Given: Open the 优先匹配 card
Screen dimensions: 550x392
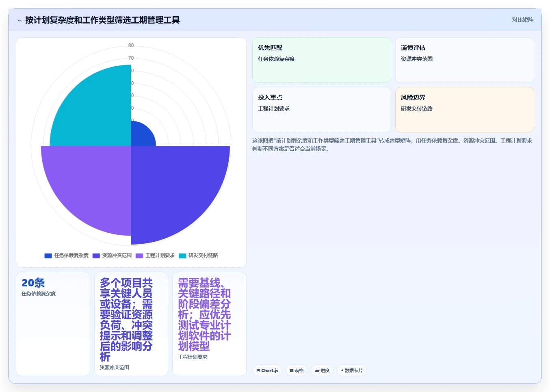Looking at the screenshot, I should click(x=322, y=60).
